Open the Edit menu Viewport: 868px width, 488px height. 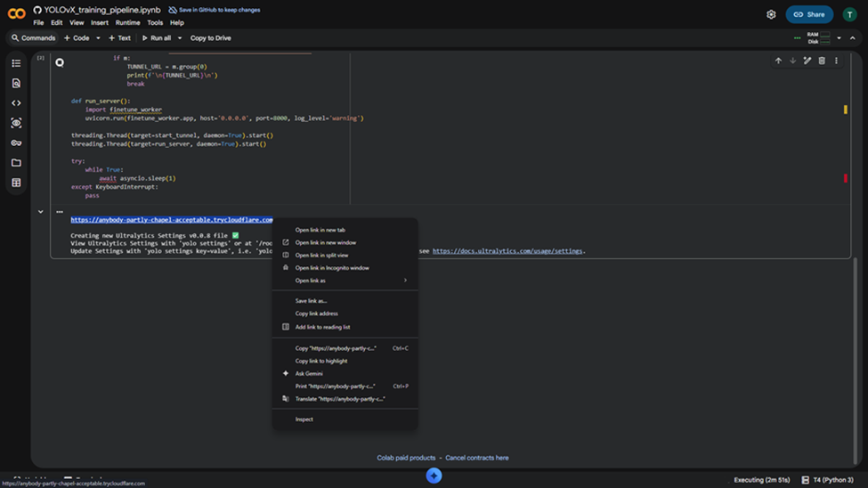(x=56, y=23)
